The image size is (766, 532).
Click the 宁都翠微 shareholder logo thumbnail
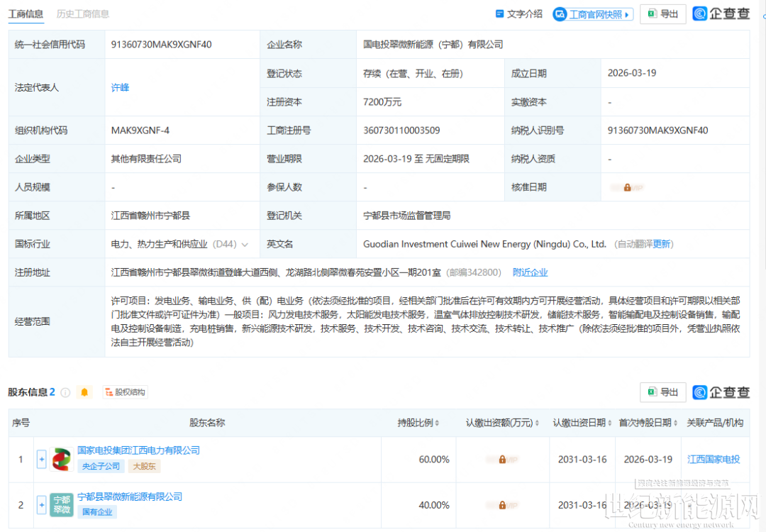(62, 505)
